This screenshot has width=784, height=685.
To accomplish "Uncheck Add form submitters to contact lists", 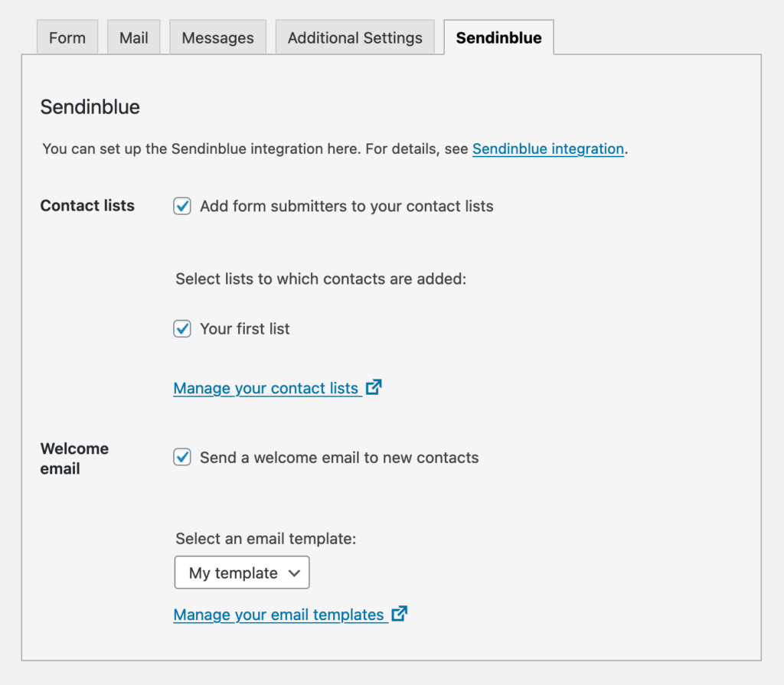I will (x=182, y=206).
